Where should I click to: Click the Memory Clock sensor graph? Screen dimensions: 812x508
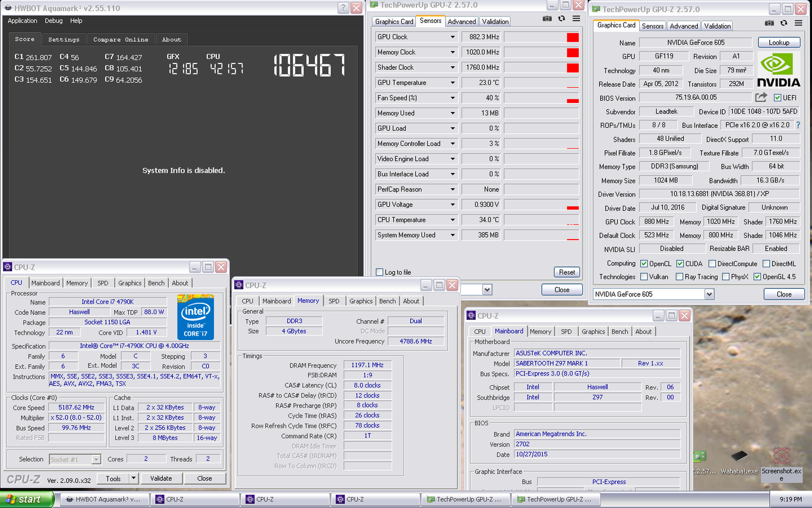pos(541,52)
